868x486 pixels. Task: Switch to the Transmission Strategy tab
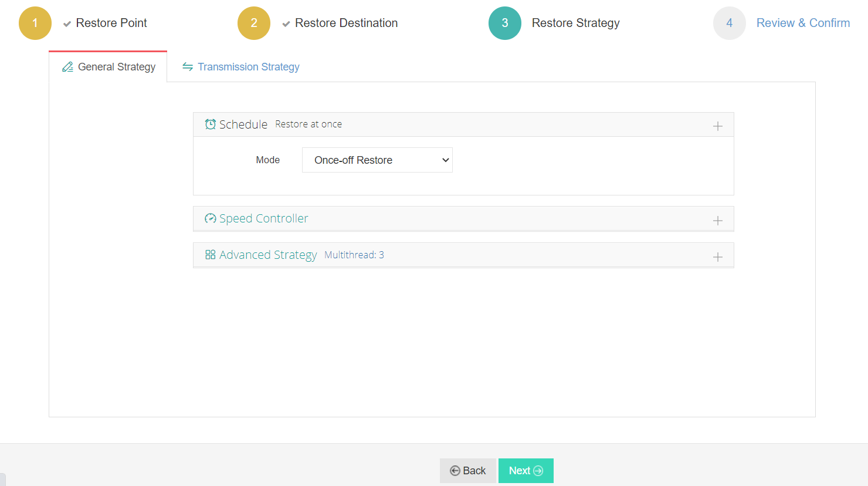click(x=240, y=67)
